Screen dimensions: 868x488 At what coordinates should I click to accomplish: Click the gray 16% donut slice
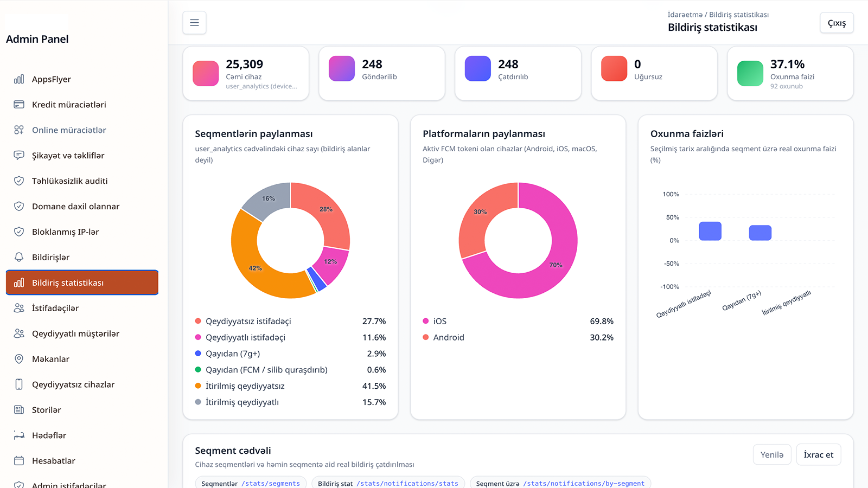coord(269,199)
